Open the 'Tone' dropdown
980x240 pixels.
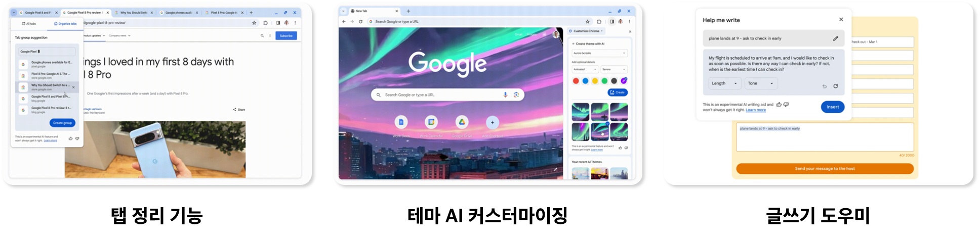[x=761, y=83]
